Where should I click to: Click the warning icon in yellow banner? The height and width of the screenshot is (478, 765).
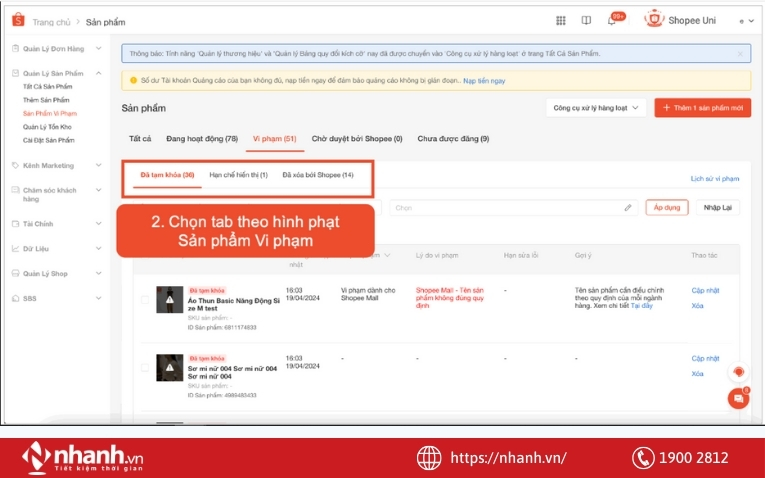(133, 80)
